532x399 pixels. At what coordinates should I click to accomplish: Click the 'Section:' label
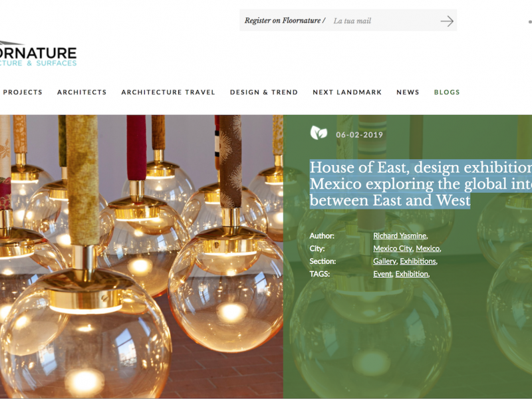click(323, 261)
